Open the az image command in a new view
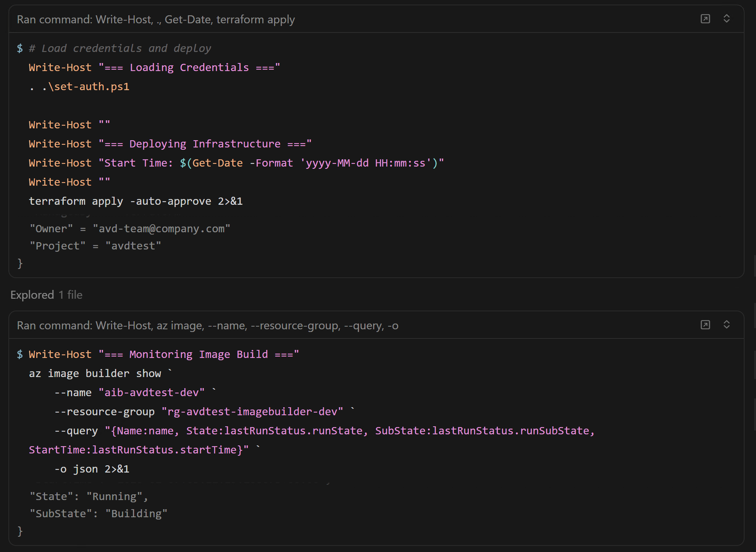Screen dimensions: 756x552 coord(705,325)
